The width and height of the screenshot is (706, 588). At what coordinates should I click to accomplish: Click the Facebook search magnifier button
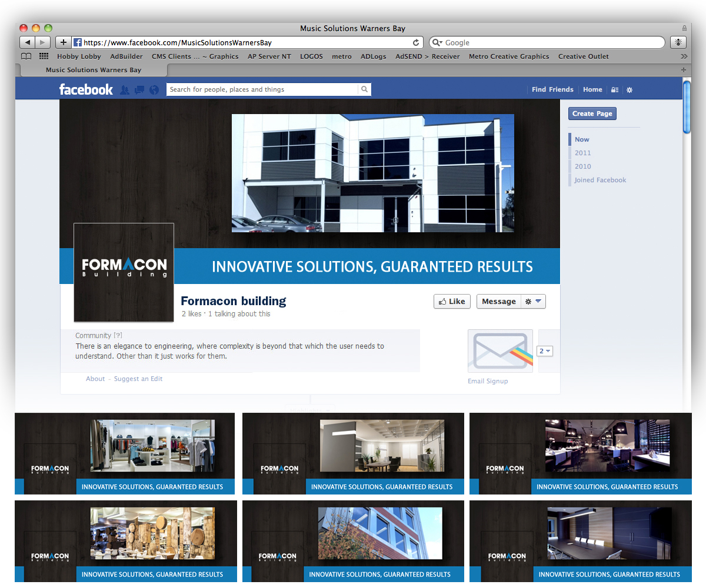pos(365,89)
